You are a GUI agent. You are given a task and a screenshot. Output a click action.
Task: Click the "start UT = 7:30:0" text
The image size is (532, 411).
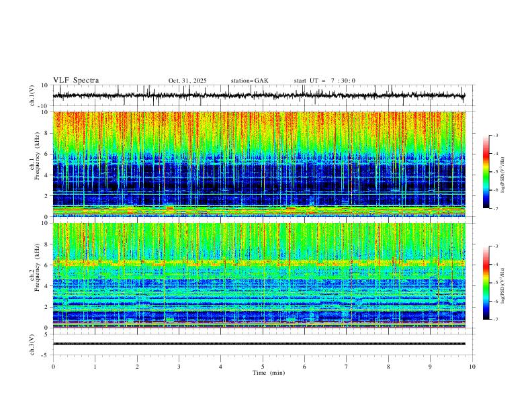(x=324, y=81)
